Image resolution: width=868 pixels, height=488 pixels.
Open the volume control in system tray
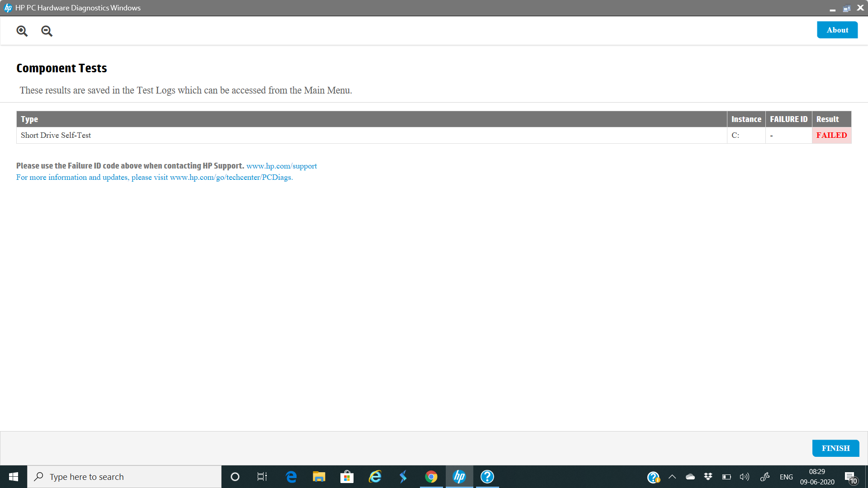[744, 477]
